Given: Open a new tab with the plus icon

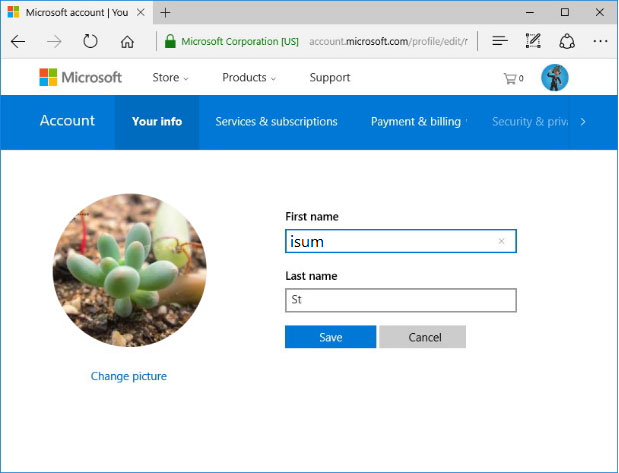Looking at the screenshot, I should tap(165, 13).
